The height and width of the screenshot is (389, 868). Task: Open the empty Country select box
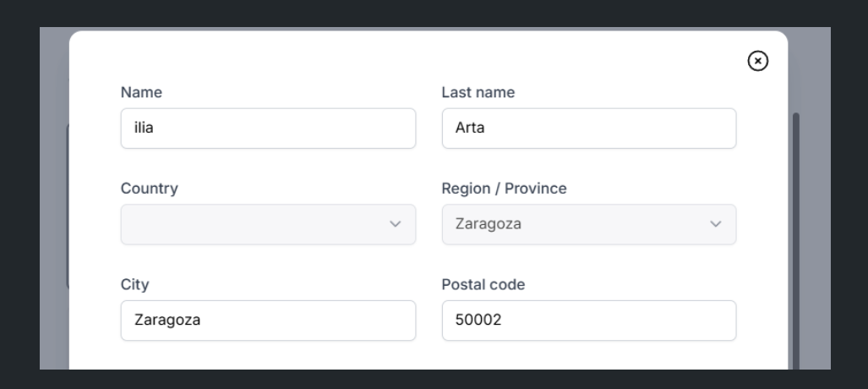pyautogui.click(x=268, y=224)
